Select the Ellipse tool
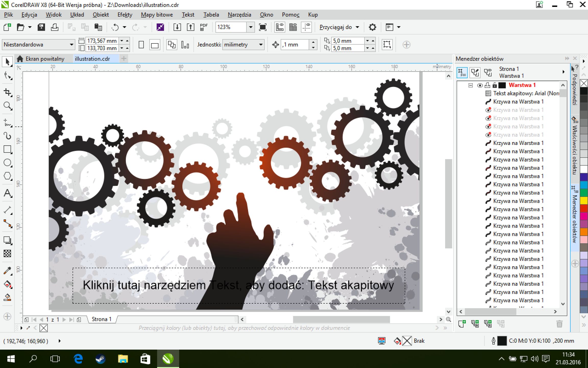The image size is (588, 368). tap(7, 163)
